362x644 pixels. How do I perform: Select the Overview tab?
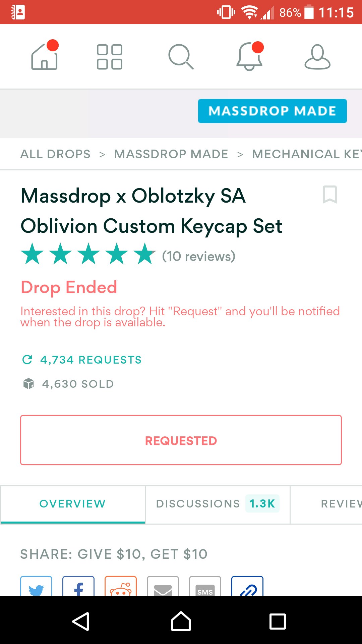(x=73, y=504)
